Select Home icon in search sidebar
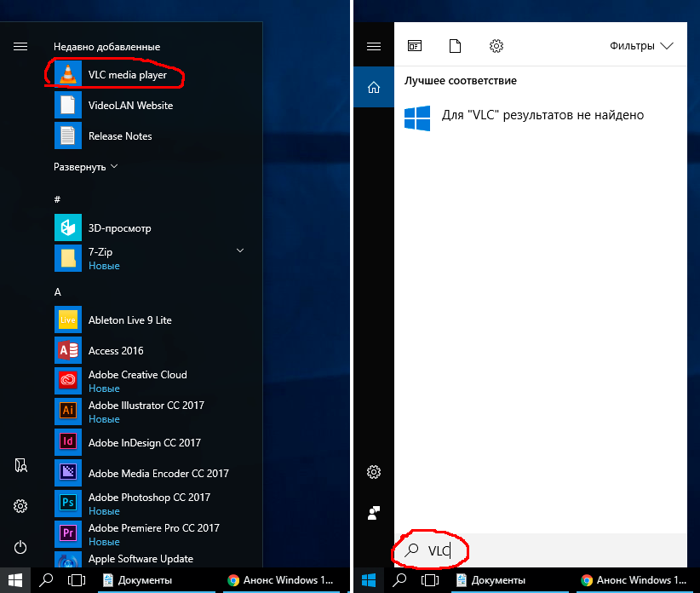Screen dimensions: 700x593 374,87
